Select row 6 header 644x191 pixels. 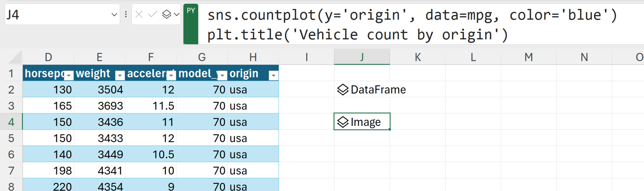pyautogui.click(x=11, y=154)
